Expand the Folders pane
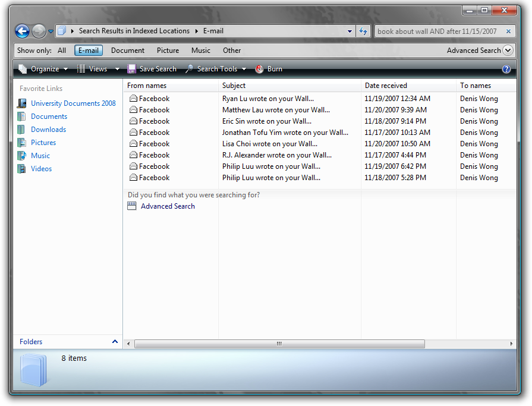The height and width of the screenshot is (406, 532). (x=115, y=342)
